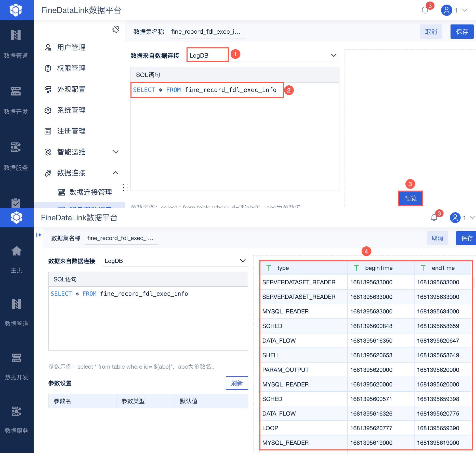Expand the collapsed menu with the arrow icon
This screenshot has width=476, height=453.
(x=39, y=235)
